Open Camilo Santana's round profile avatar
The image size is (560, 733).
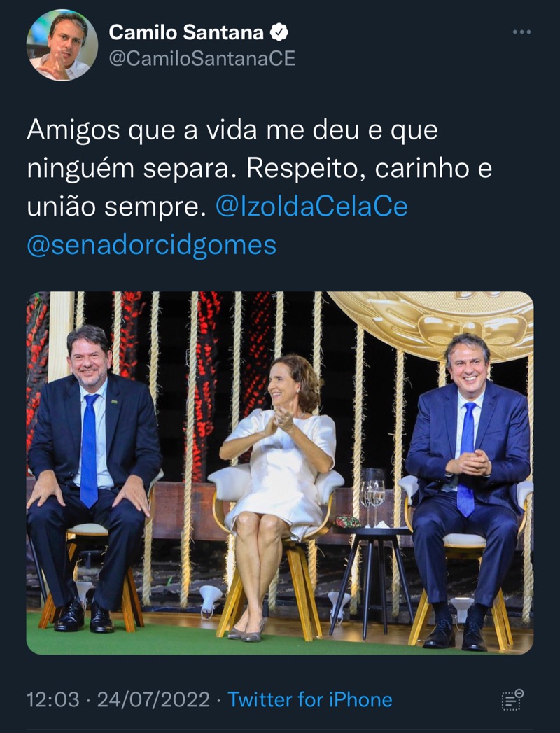click(62, 45)
